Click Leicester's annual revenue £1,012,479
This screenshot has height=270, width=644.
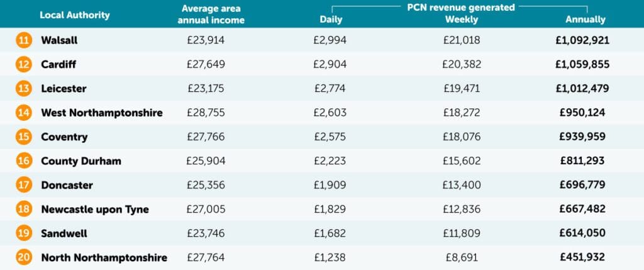coord(582,89)
